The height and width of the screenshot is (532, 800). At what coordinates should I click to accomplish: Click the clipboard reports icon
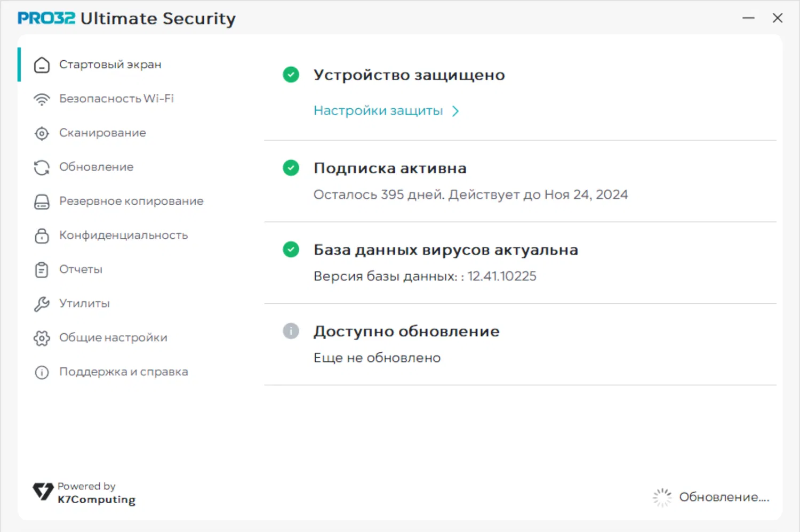pos(42,270)
